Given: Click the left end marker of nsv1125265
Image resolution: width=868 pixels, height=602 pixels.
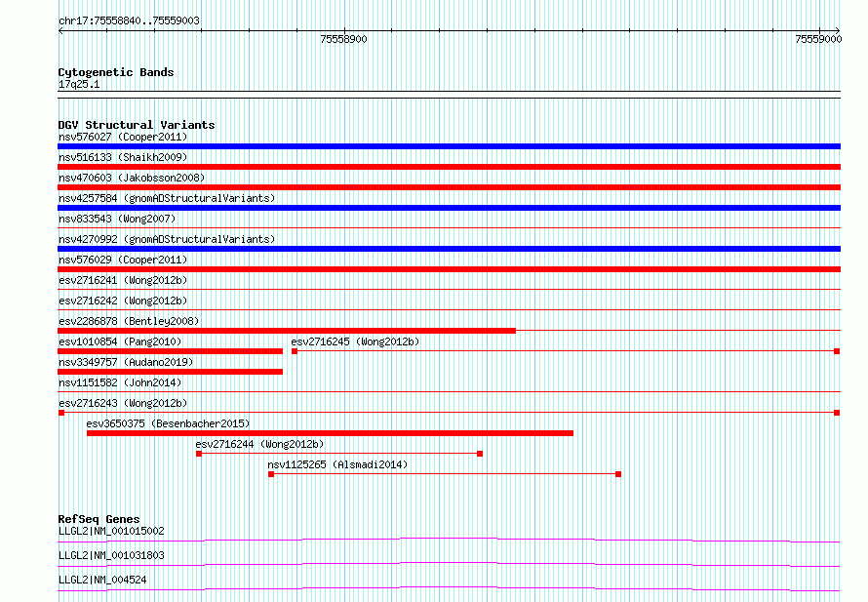Looking at the screenshot, I should [271, 474].
